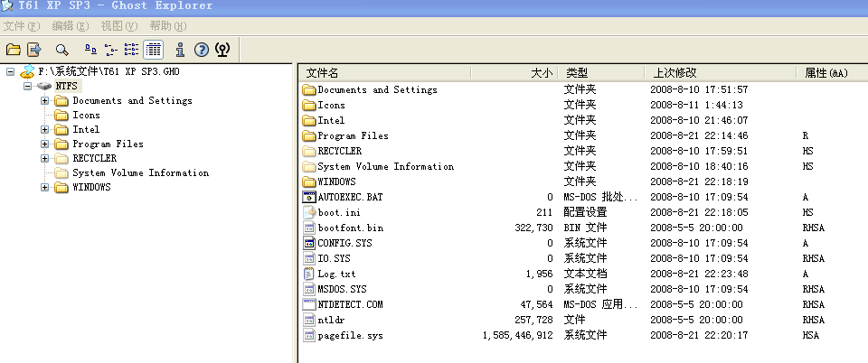Click the Find magnifier toolbar icon
Screen dimensions: 868x363
[62, 50]
